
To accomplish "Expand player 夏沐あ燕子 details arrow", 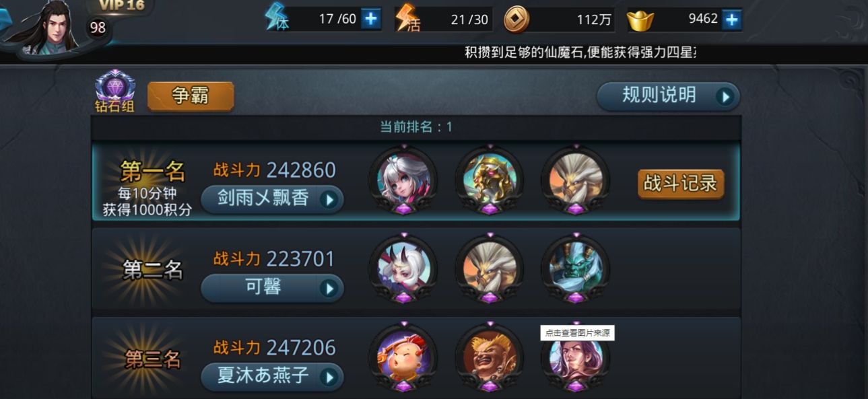I will pyautogui.click(x=329, y=377).
